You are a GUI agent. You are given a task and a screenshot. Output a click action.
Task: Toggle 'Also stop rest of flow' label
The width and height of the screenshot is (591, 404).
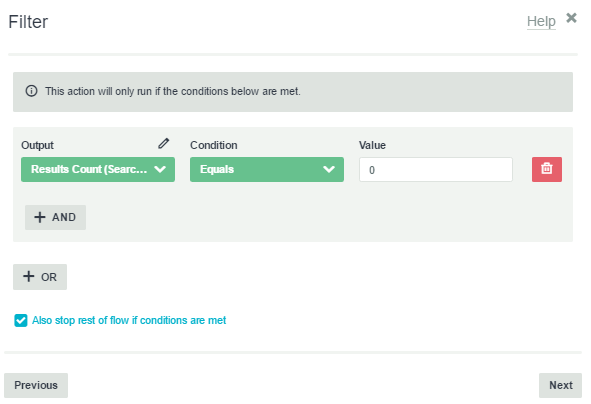point(129,320)
